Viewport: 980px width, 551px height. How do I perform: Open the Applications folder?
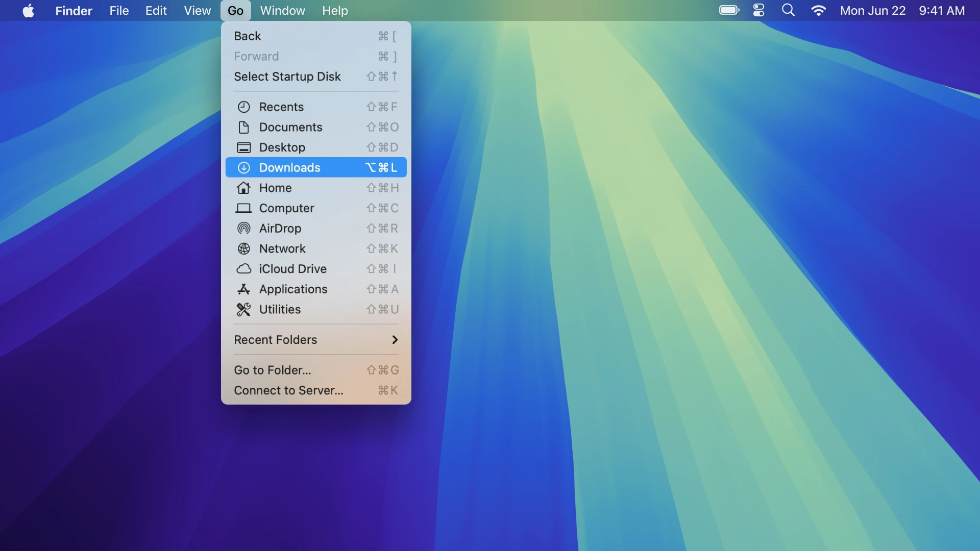click(293, 289)
